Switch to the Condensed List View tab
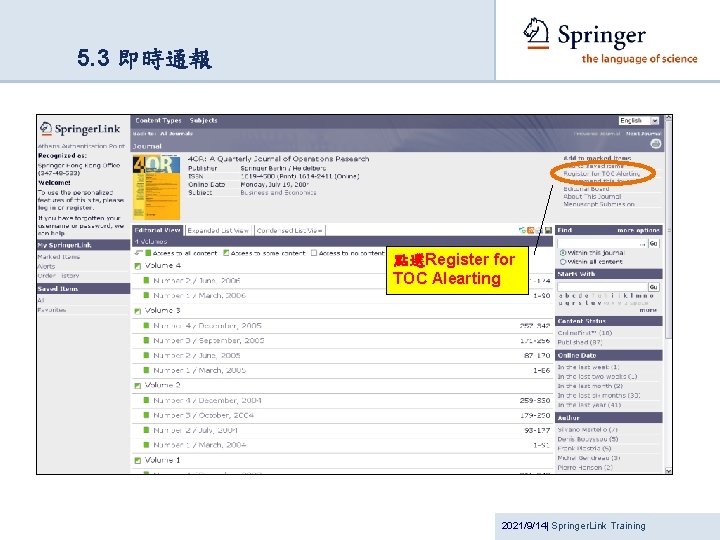Screen dimensions: 720x540 pyautogui.click(x=289, y=230)
